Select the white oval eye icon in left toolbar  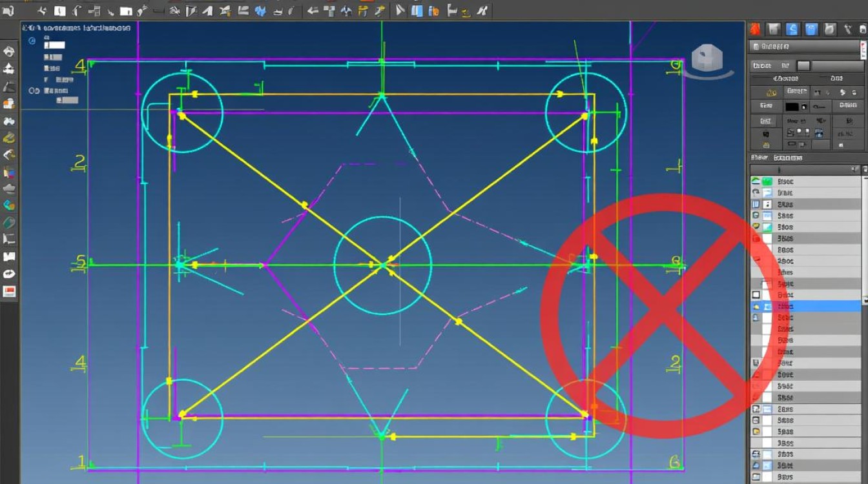point(9,274)
